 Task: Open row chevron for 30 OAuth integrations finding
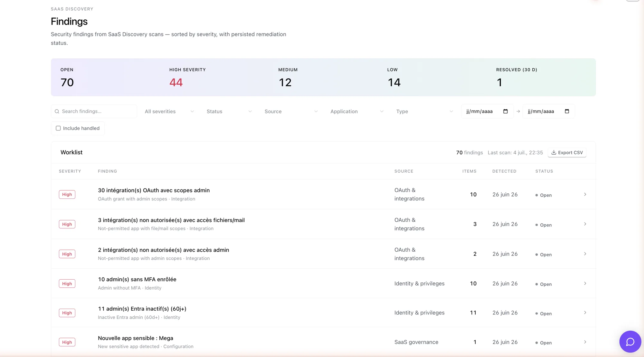585,194
